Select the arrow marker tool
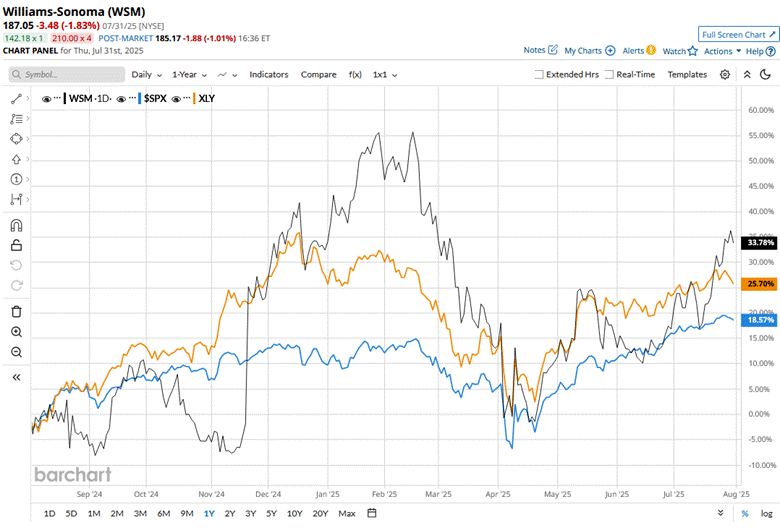Viewport: 780px width, 528px height. (16, 159)
